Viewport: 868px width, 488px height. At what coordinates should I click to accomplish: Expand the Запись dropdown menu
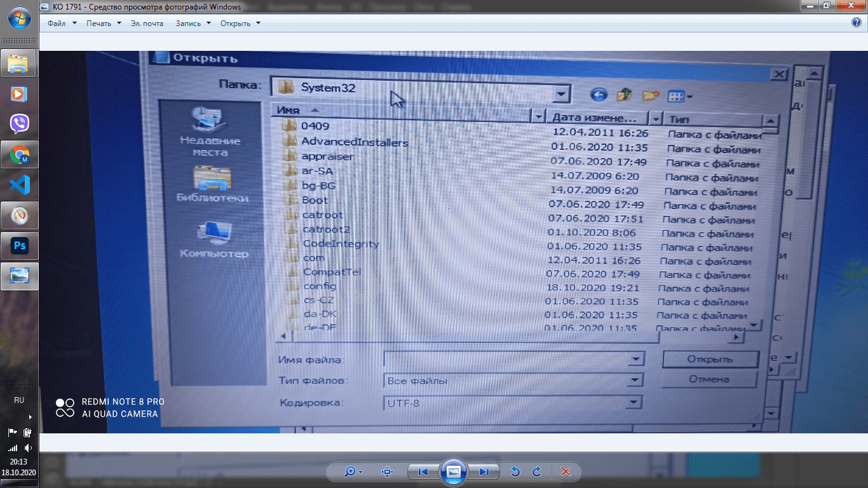click(x=193, y=24)
